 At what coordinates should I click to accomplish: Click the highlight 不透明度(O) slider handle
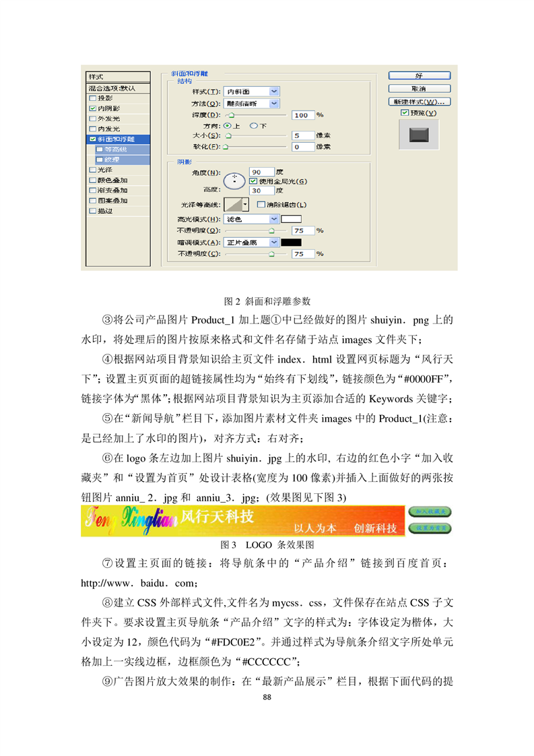(271, 231)
